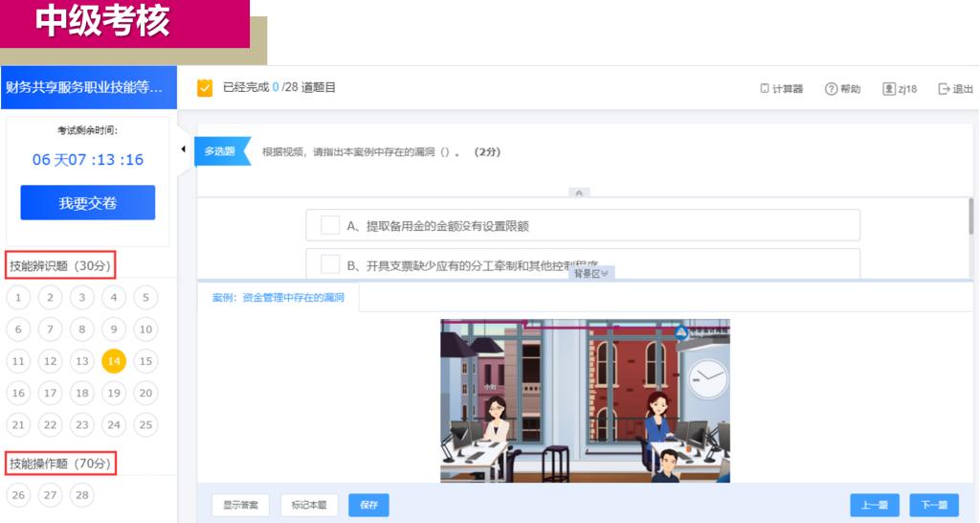
Task: Click the case video thumbnail
Action: [585, 400]
